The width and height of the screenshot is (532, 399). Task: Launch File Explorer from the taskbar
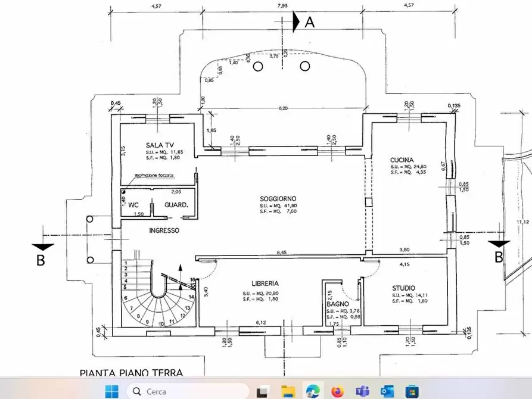[288, 391]
